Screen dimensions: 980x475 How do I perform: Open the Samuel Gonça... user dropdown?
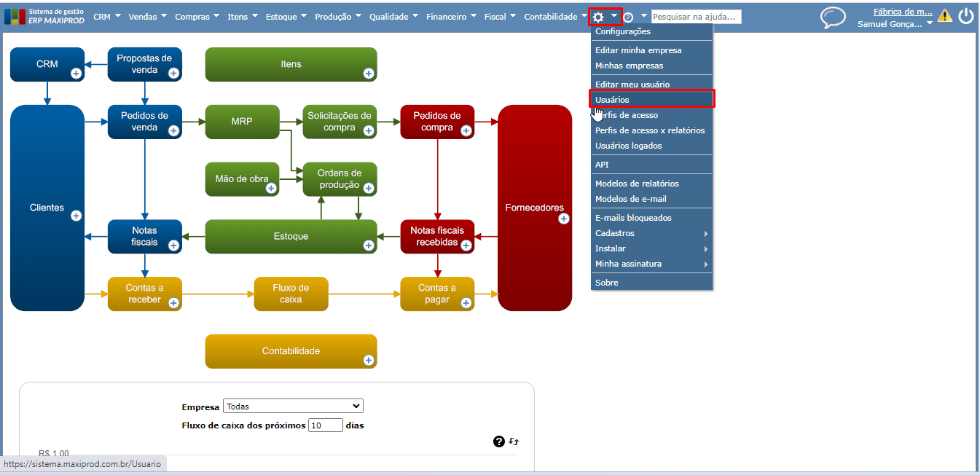(895, 24)
